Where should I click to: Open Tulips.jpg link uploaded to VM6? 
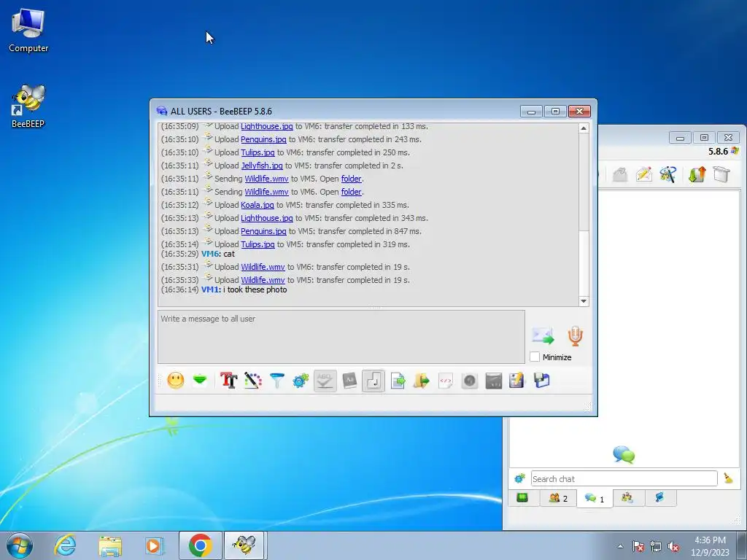click(x=258, y=152)
